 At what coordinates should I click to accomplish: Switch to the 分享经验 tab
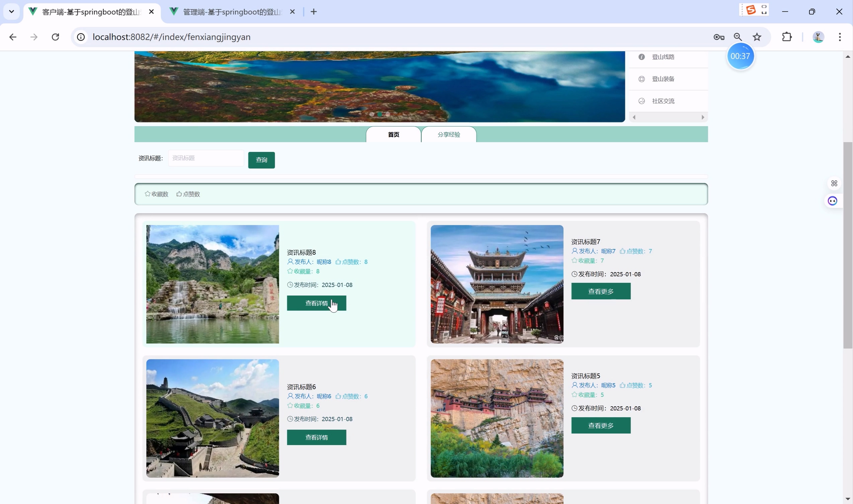(x=448, y=135)
